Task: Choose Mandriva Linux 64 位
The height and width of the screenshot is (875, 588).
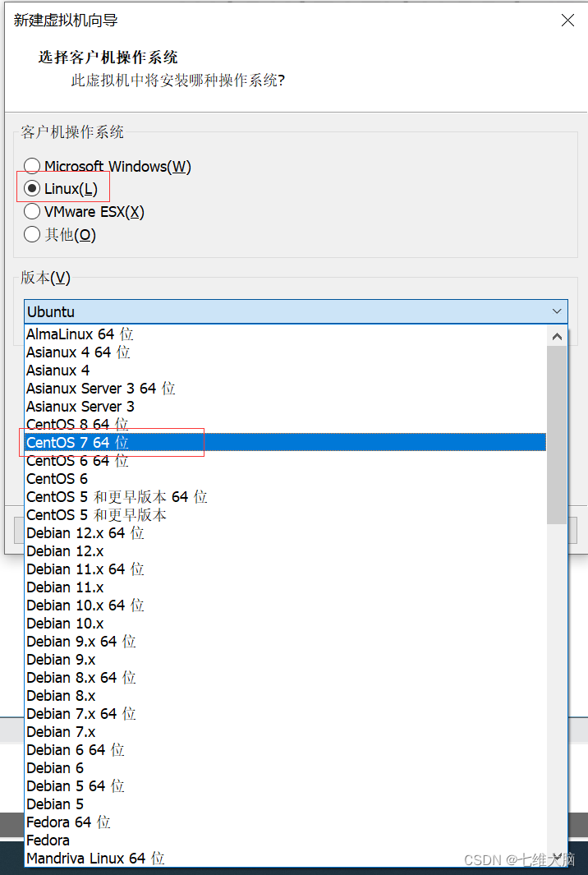Action: (x=286, y=859)
